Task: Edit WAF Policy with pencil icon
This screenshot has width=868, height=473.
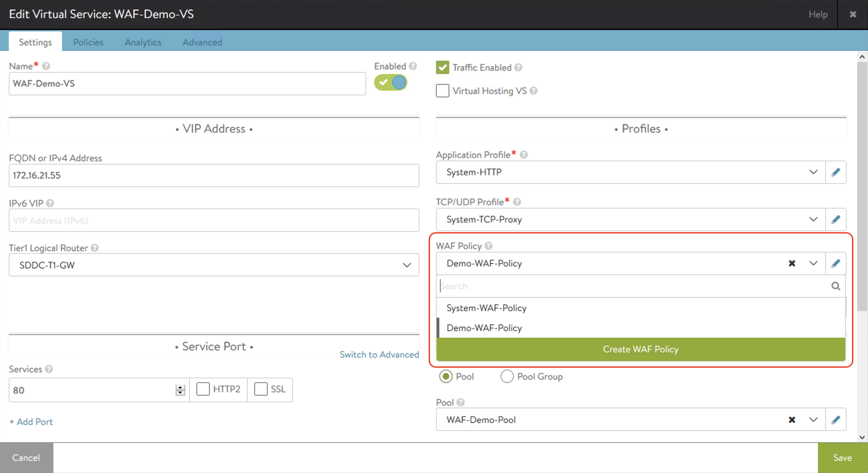Action: (835, 263)
